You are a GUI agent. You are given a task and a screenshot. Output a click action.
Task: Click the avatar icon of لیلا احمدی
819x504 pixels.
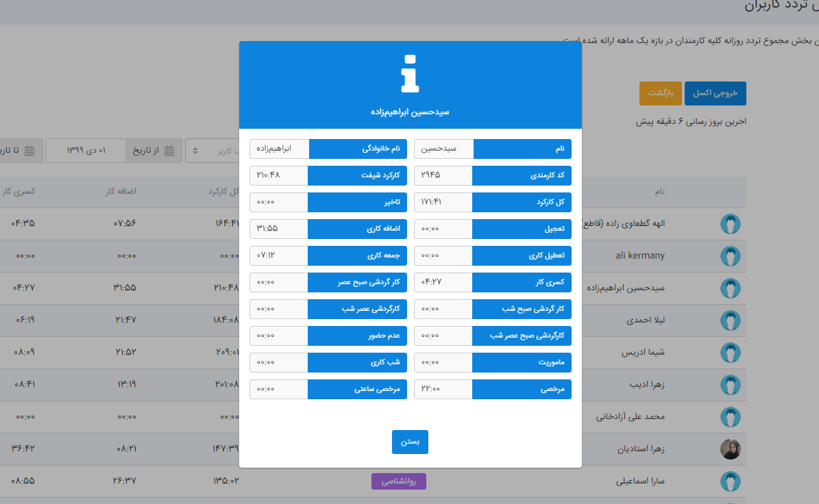(x=730, y=320)
